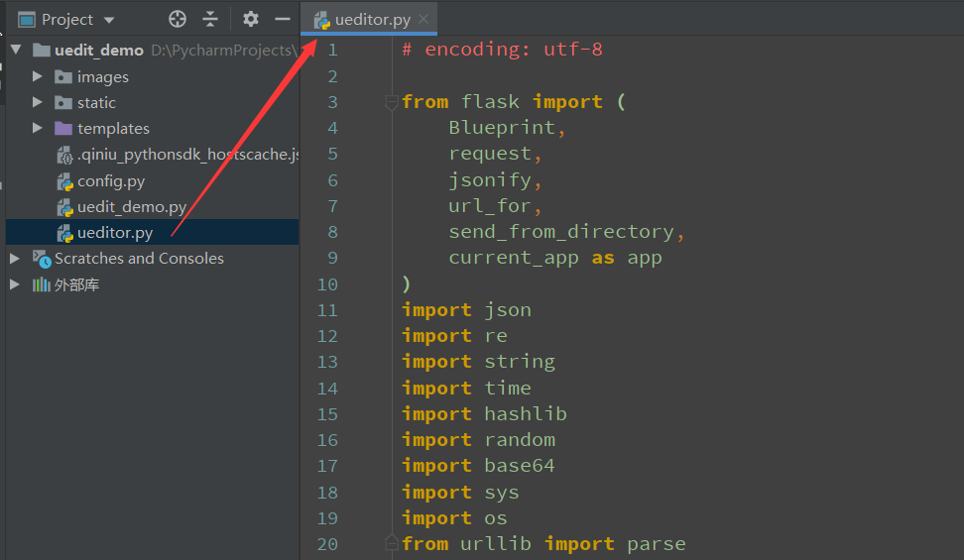Click 'urllib' on line 20
The width and height of the screenshot is (964, 560).
point(496,544)
